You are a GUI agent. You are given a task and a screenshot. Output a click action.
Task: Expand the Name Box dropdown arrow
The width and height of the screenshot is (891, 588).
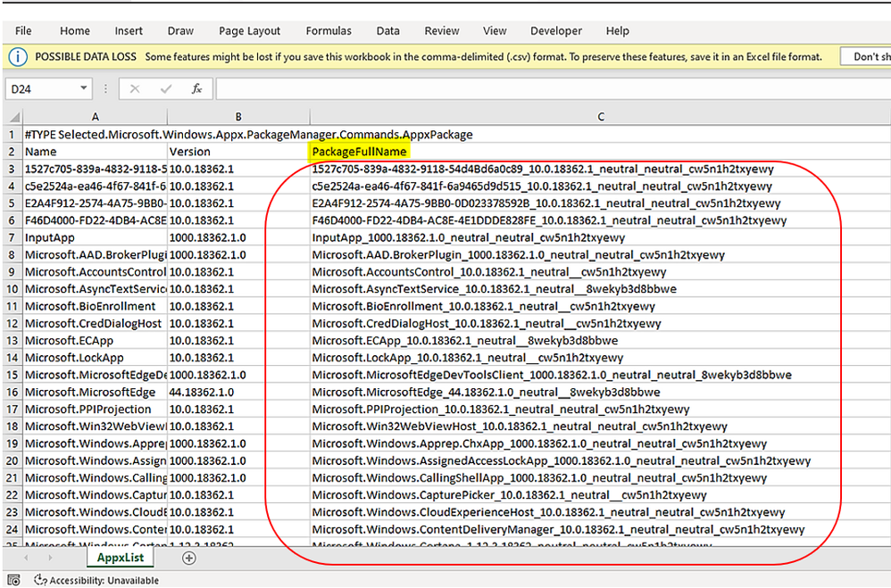click(84, 88)
